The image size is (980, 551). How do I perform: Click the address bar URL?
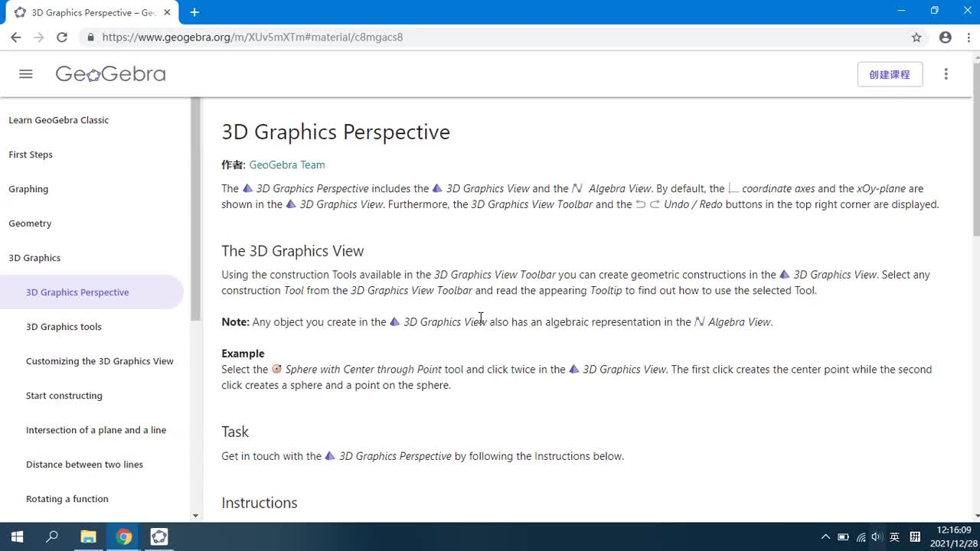pos(253,37)
